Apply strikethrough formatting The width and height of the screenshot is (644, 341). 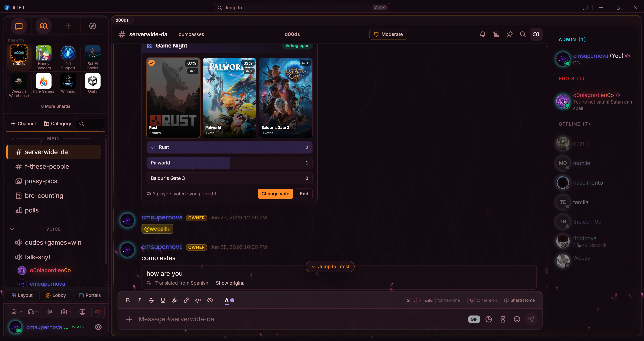(151, 300)
